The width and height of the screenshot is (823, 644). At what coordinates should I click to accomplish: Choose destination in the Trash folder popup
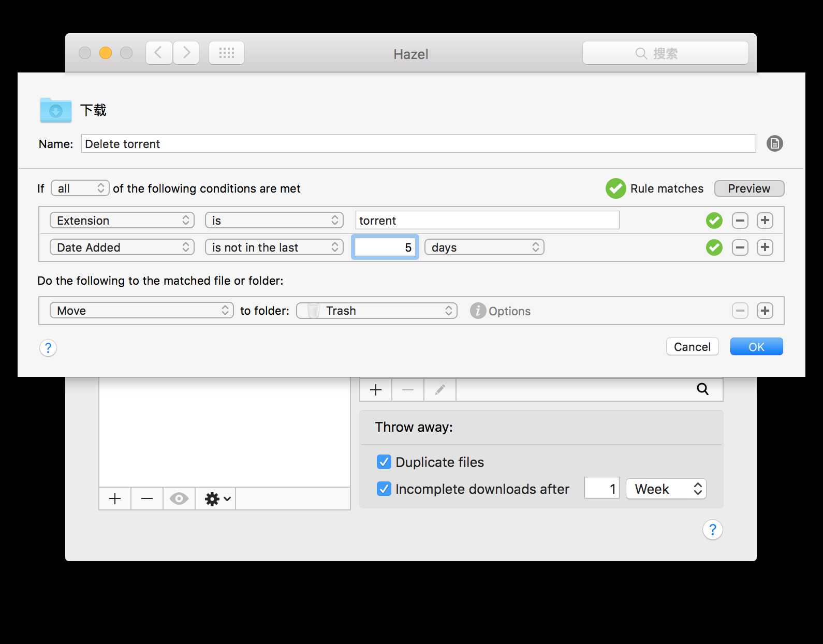(x=377, y=310)
